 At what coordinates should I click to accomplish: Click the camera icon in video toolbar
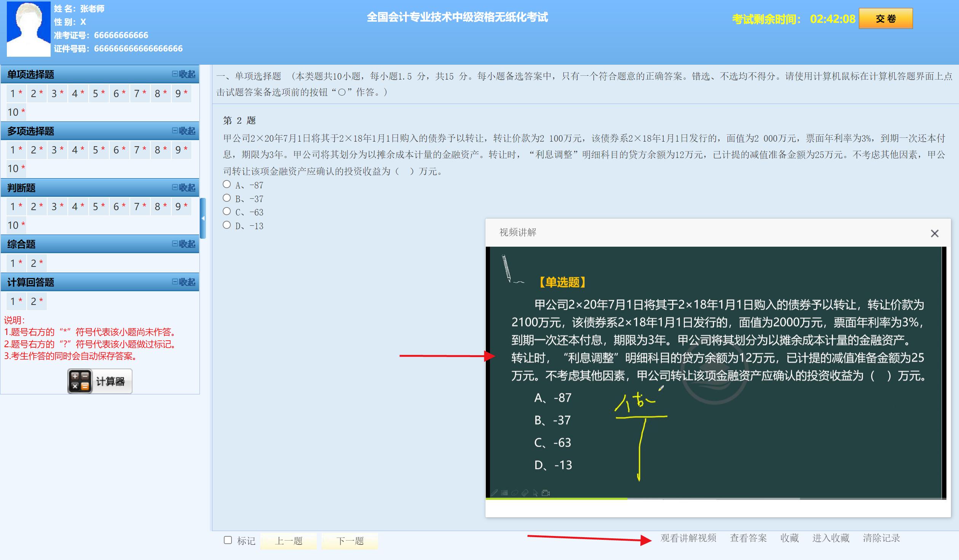pyautogui.click(x=546, y=492)
